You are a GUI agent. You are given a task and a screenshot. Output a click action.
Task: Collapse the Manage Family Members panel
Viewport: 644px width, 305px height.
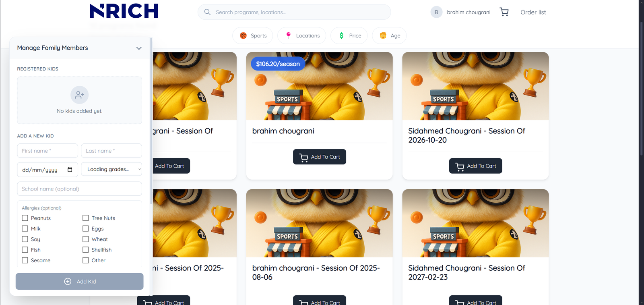coord(139,48)
